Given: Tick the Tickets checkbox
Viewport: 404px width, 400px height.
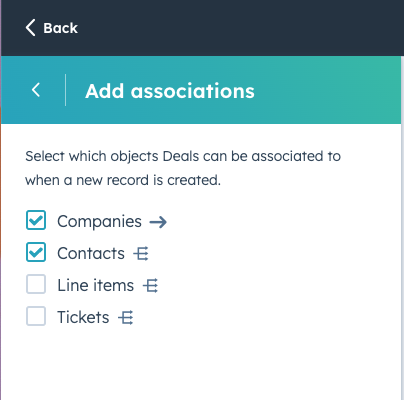Looking at the screenshot, I should [36, 316].
